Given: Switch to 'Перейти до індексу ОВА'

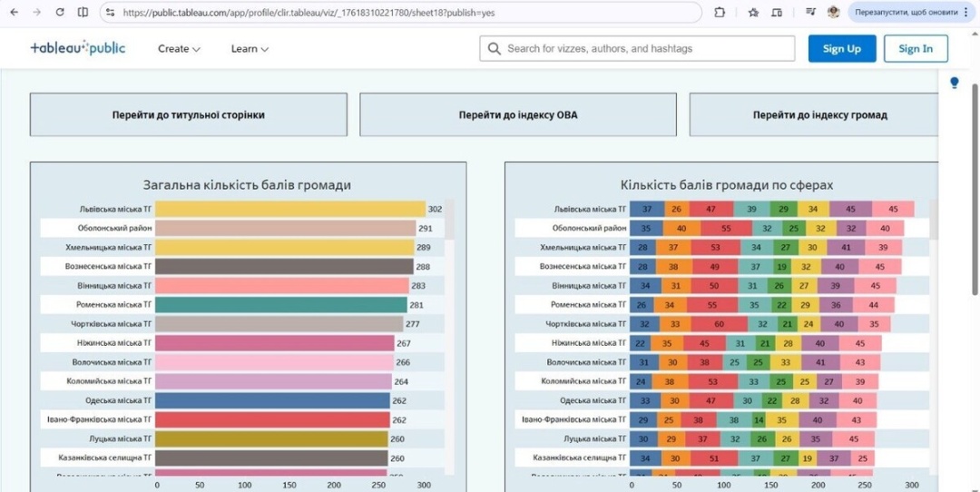Looking at the screenshot, I should 517,115.
